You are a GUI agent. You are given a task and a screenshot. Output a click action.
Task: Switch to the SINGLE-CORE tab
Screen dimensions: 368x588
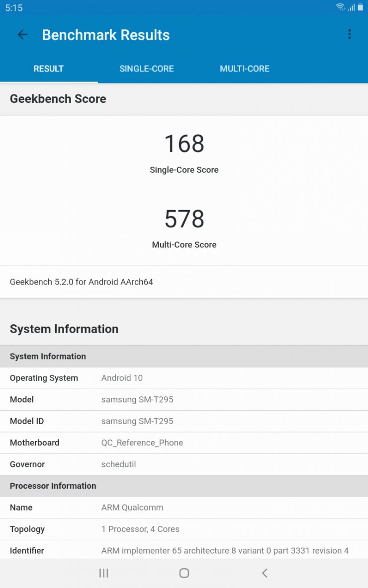pos(146,69)
